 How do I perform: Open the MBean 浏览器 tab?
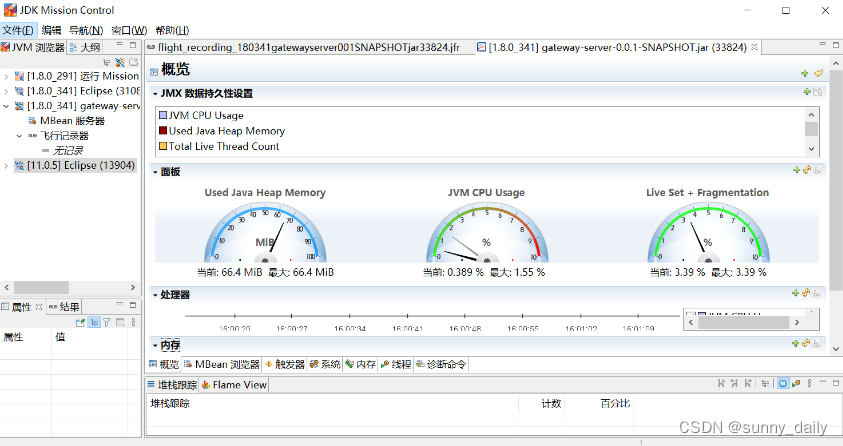tap(222, 364)
